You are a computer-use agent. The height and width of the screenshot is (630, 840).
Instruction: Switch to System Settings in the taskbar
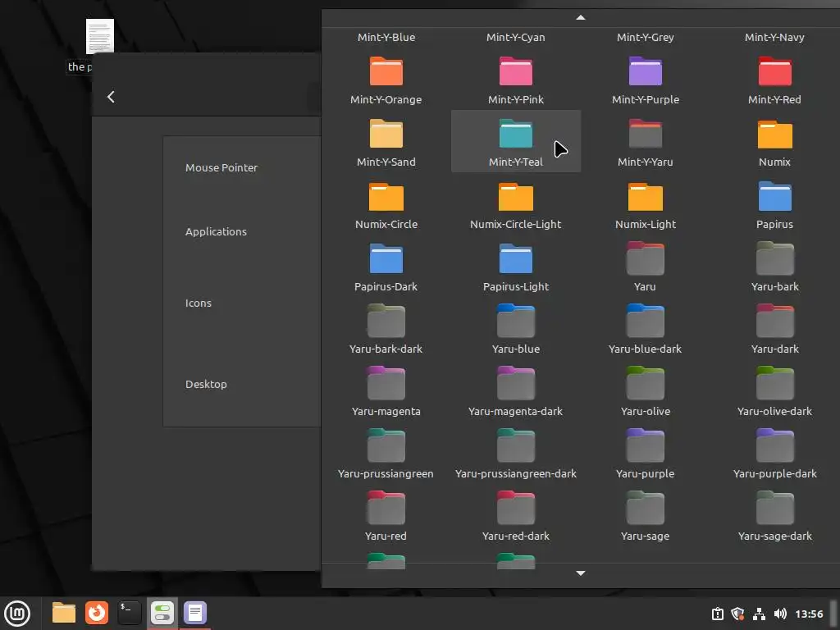coord(162,613)
